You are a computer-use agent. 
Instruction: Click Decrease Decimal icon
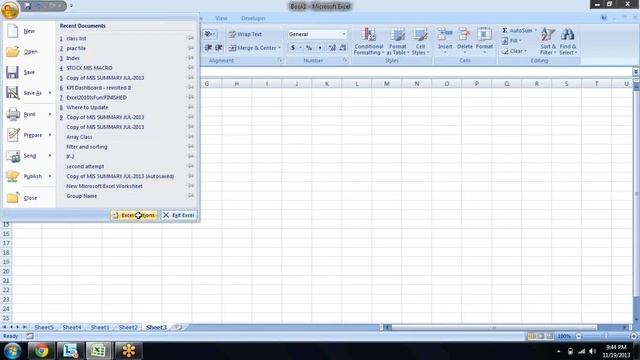click(343, 48)
